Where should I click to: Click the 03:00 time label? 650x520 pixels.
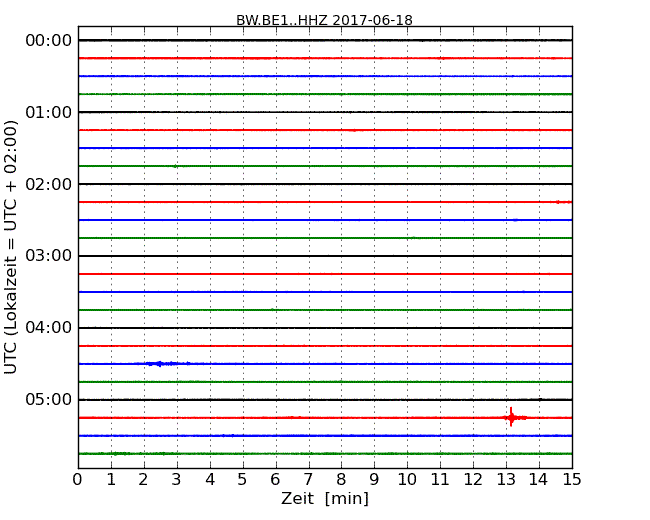[49, 256]
